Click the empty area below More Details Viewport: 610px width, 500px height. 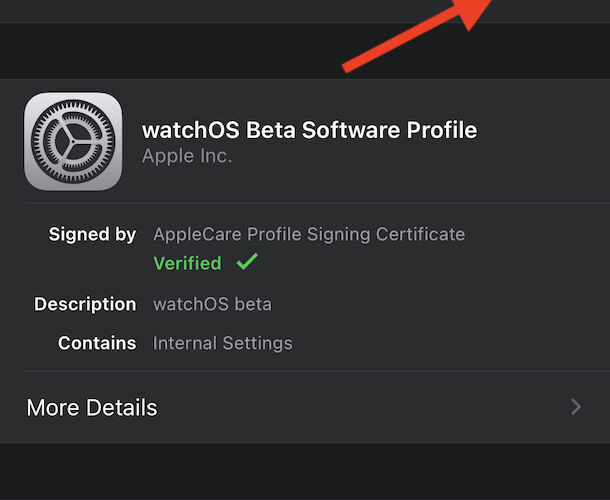pos(305,471)
